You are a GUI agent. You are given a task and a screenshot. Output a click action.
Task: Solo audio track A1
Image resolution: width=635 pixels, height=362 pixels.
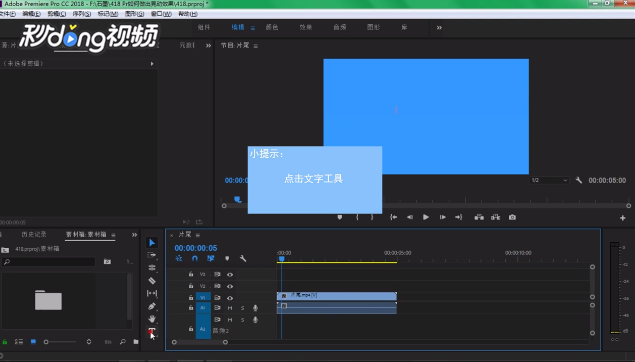click(x=243, y=308)
